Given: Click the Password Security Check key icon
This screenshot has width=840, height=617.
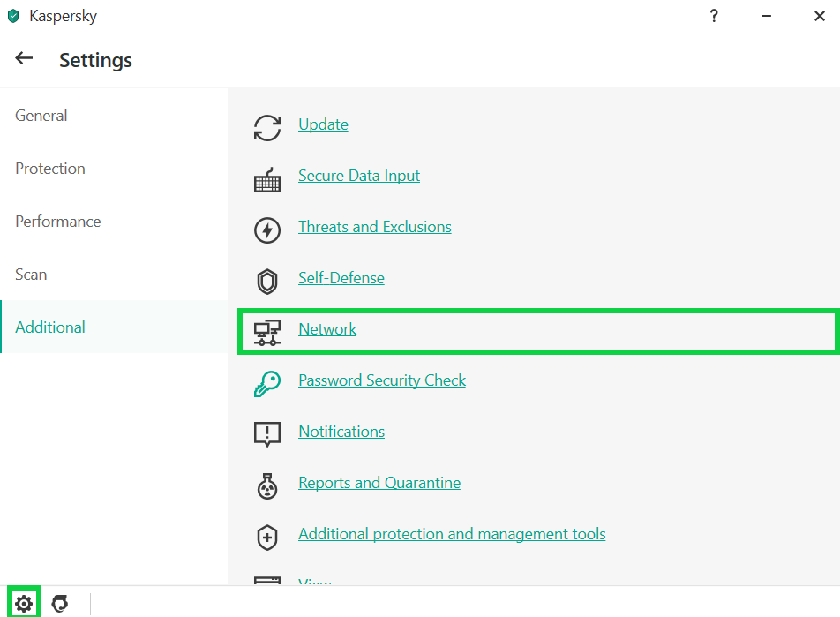Looking at the screenshot, I should (266, 383).
